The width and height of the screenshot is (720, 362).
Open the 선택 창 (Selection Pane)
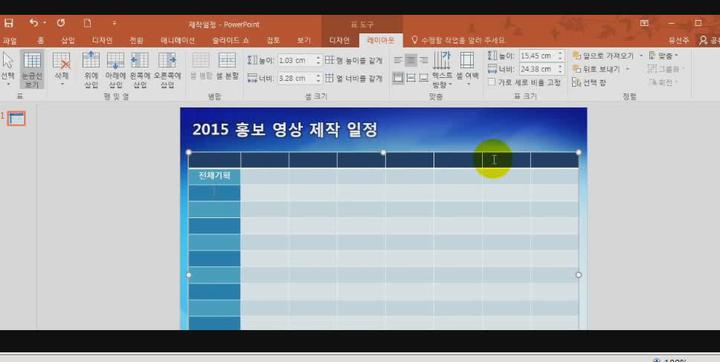[589, 83]
